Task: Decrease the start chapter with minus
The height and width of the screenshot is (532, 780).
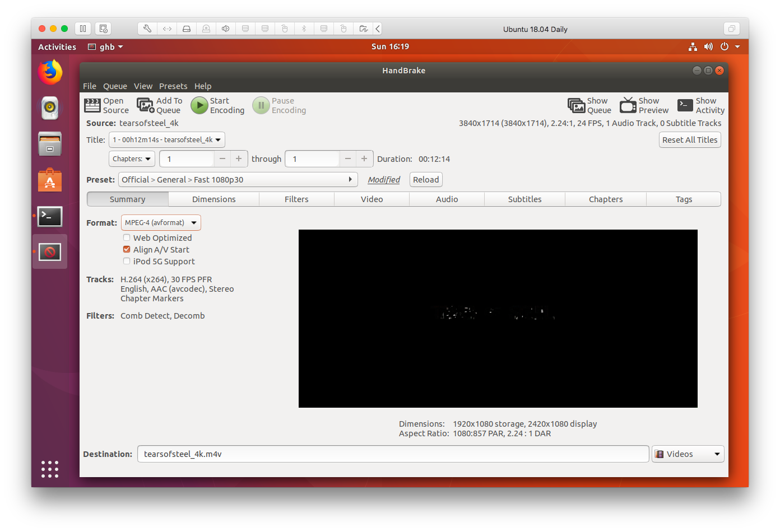Action: click(222, 159)
